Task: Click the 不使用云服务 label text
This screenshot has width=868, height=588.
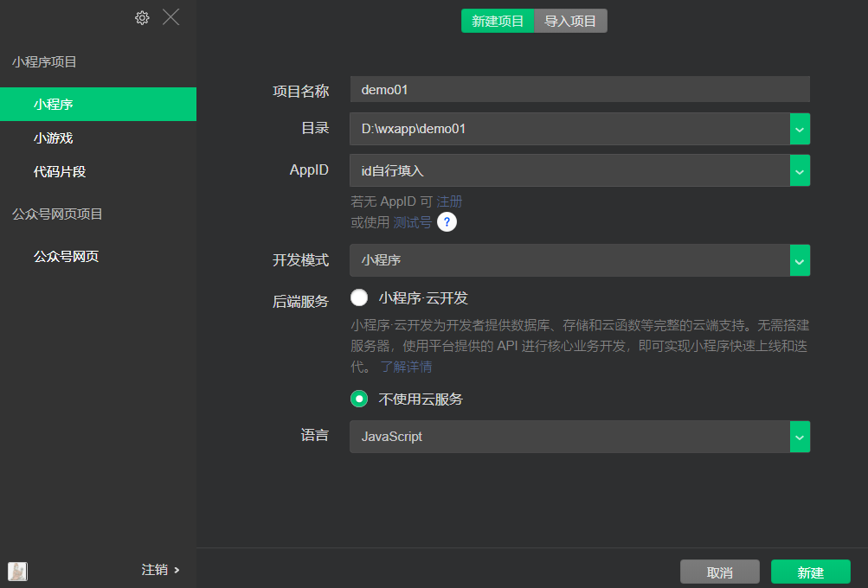Action: [421, 399]
